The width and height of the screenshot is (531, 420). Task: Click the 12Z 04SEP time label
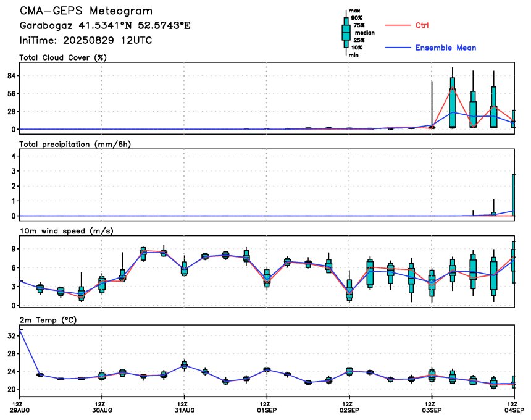tap(514, 407)
